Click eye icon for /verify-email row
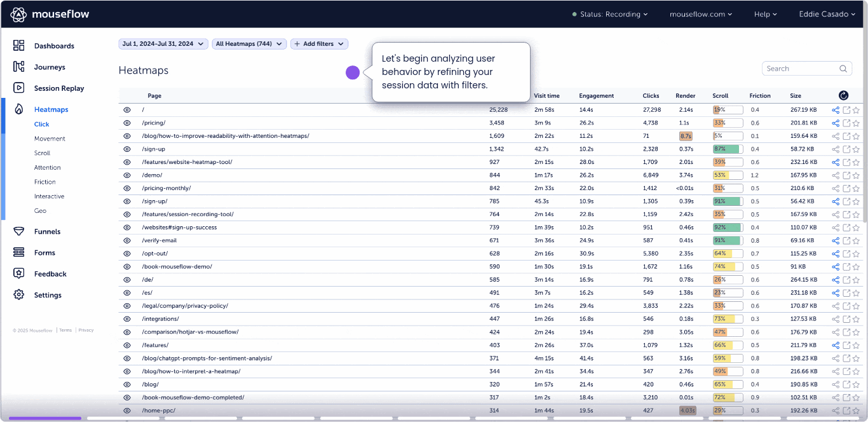The width and height of the screenshot is (868, 422). pyautogui.click(x=127, y=241)
